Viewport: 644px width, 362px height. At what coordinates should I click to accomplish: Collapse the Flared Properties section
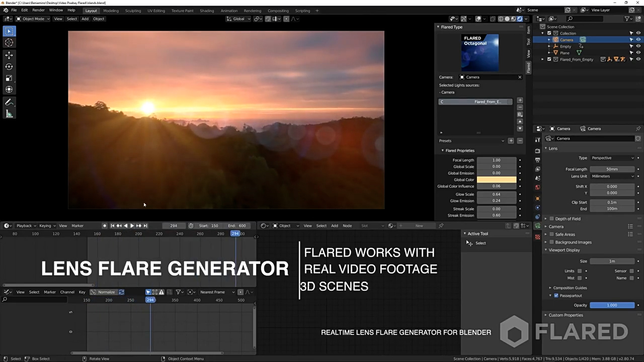(443, 150)
